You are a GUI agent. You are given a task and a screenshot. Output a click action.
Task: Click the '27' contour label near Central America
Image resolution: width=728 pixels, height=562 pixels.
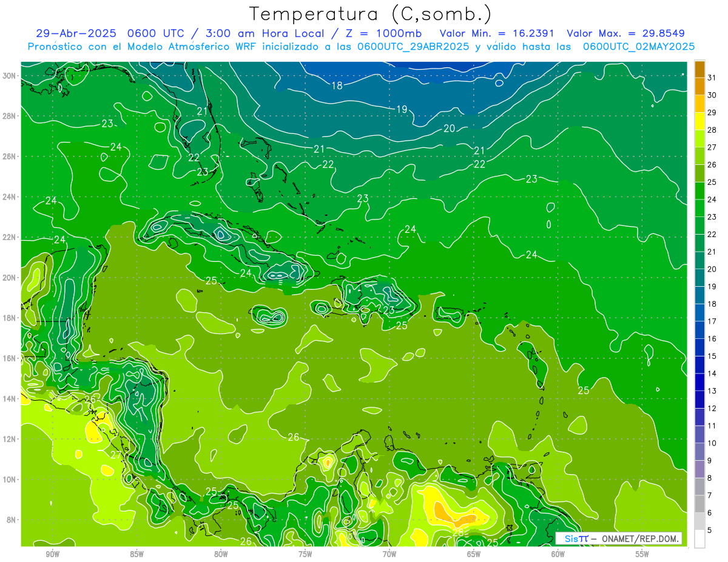(116, 455)
